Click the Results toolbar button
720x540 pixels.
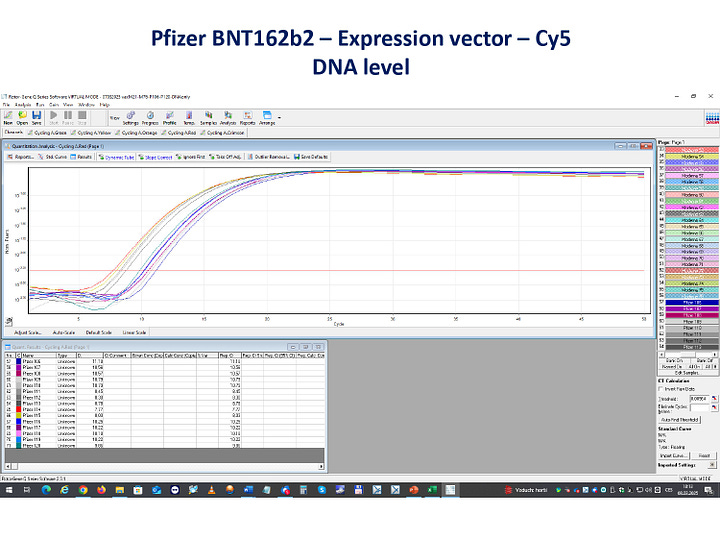pyautogui.click(x=81, y=157)
